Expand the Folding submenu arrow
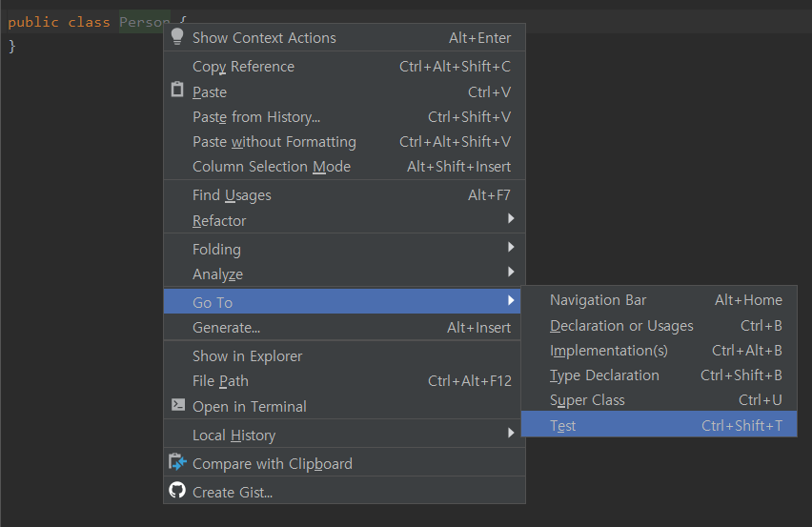This screenshot has width=812, height=527. click(511, 247)
